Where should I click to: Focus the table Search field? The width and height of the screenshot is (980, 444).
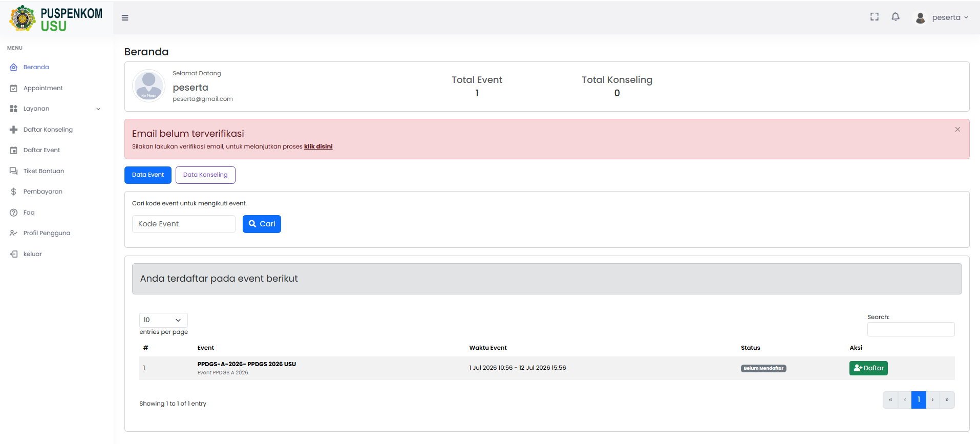911,329
